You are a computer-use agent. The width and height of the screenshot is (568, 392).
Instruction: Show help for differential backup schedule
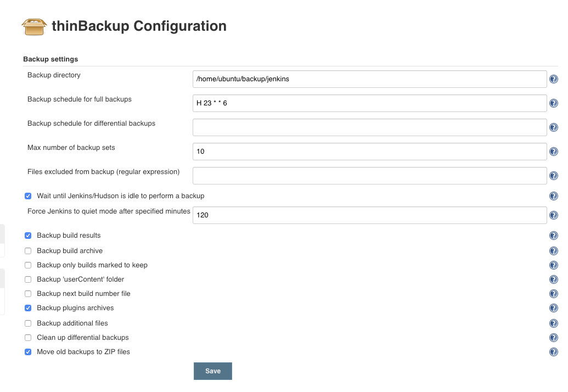[554, 128]
